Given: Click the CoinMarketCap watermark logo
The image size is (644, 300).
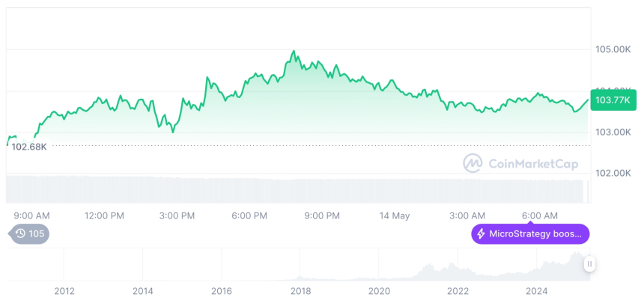Looking at the screenshot, I should [473, 163].
